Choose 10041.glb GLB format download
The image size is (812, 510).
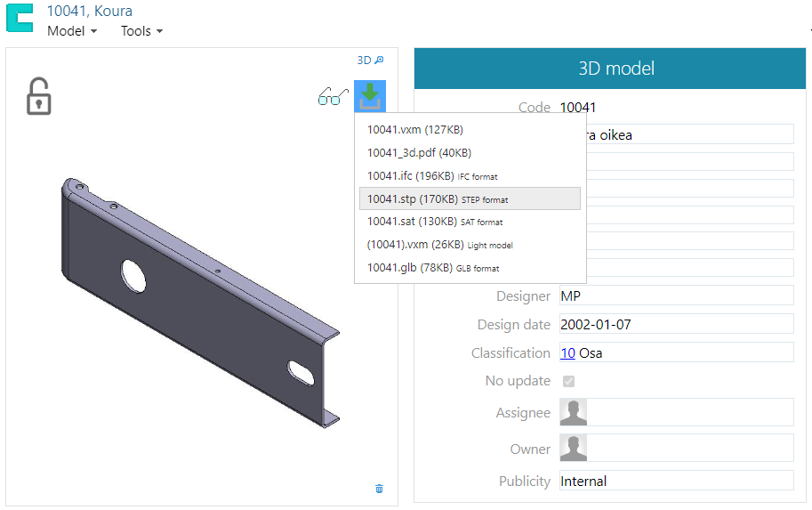pos(432,268)
